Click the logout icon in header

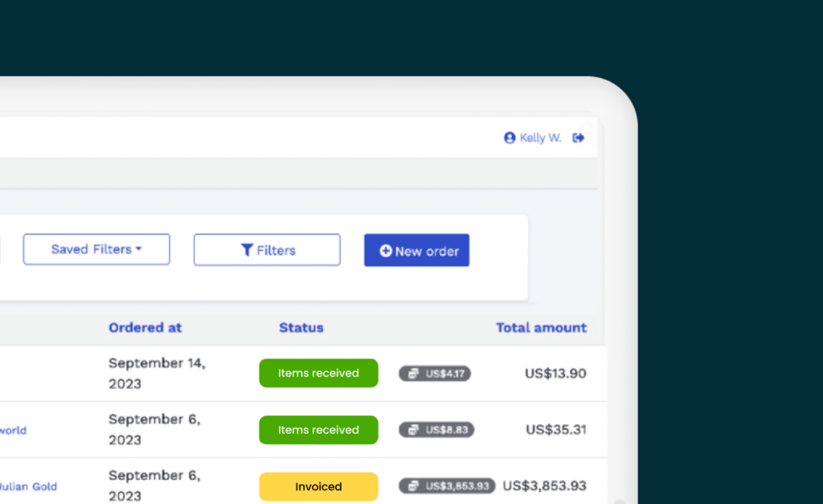(579, 137)
